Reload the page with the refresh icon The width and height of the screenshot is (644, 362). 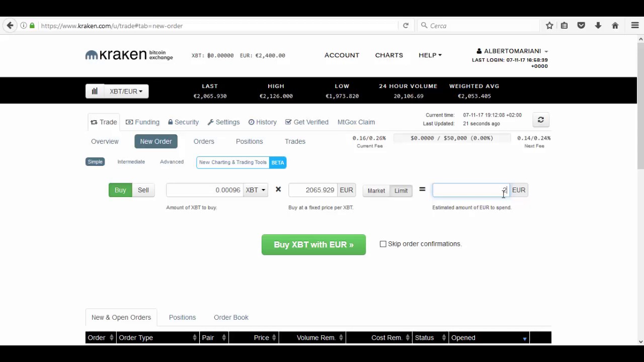pos(406,26)
